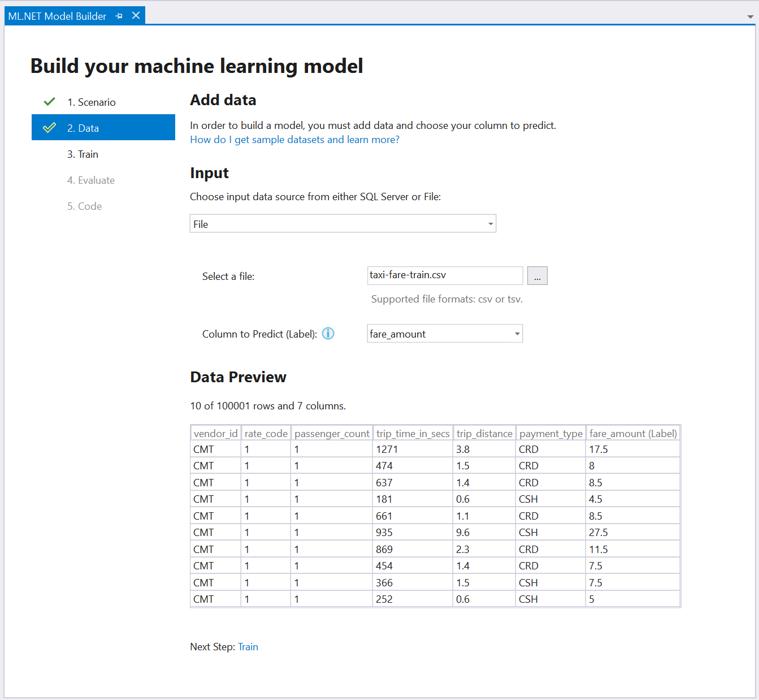Select the trip distance cell 9.6
Image resolution: width=759 pixels, height=700 pixels.
[x=484, y=533]
